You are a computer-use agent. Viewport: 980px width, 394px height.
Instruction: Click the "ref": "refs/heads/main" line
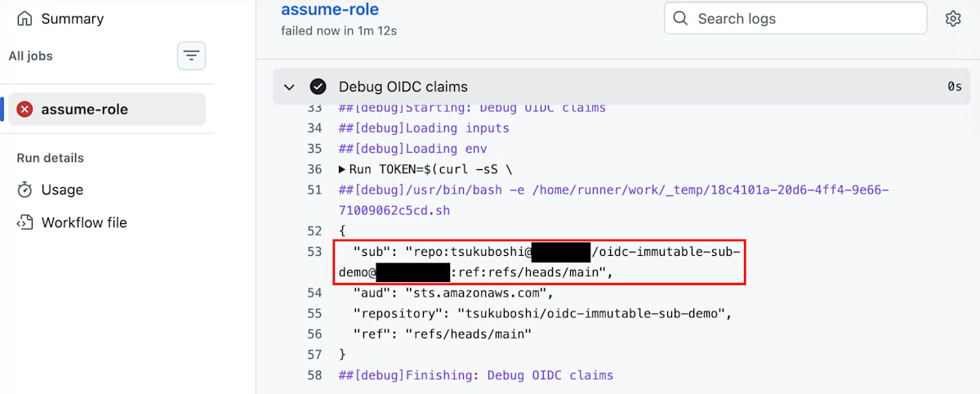442,334
